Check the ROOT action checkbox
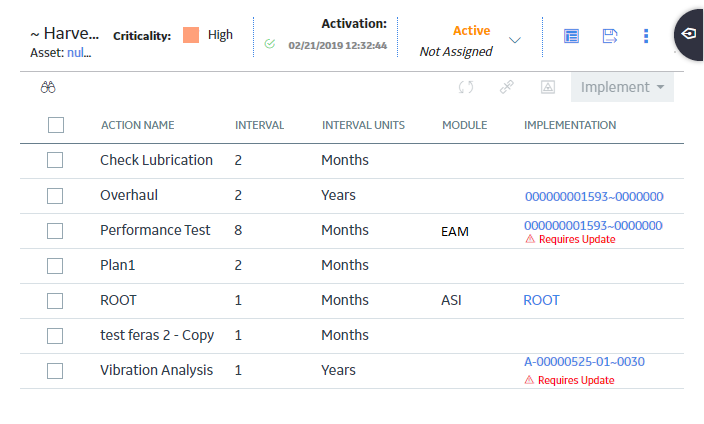Screen dimensions: 704x424 [55, 301]
